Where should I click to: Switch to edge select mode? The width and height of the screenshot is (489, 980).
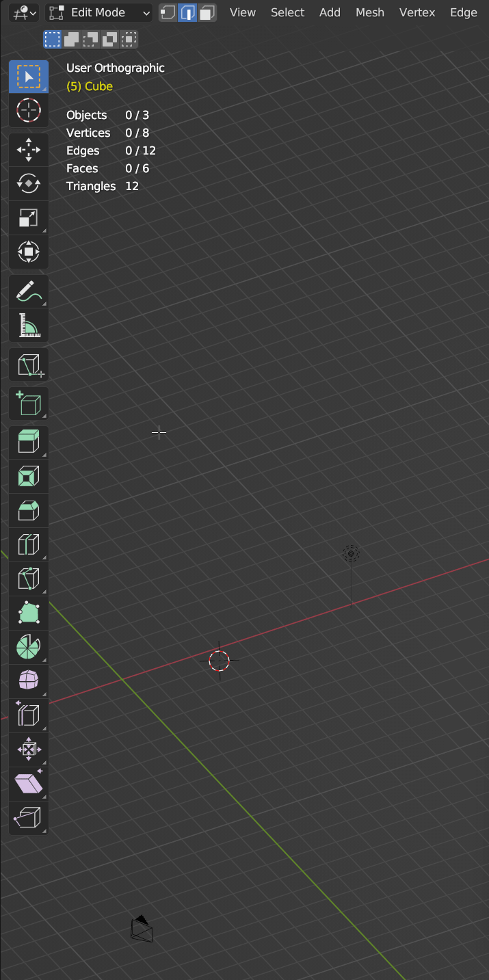pyautogui.click(x=187, y=12)
